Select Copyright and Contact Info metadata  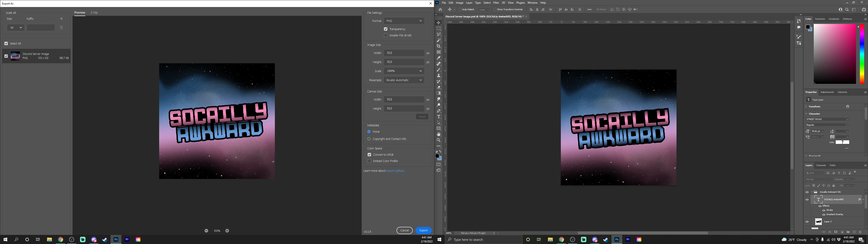pos(369,139)
